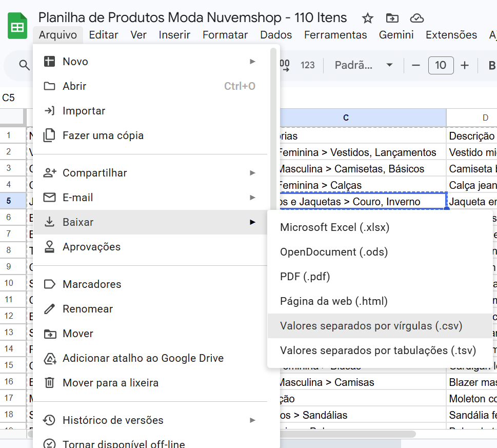497x448 pixels.
Task: Download as Valores separados por tabulações (.tsv)
Action: [380, 351]
